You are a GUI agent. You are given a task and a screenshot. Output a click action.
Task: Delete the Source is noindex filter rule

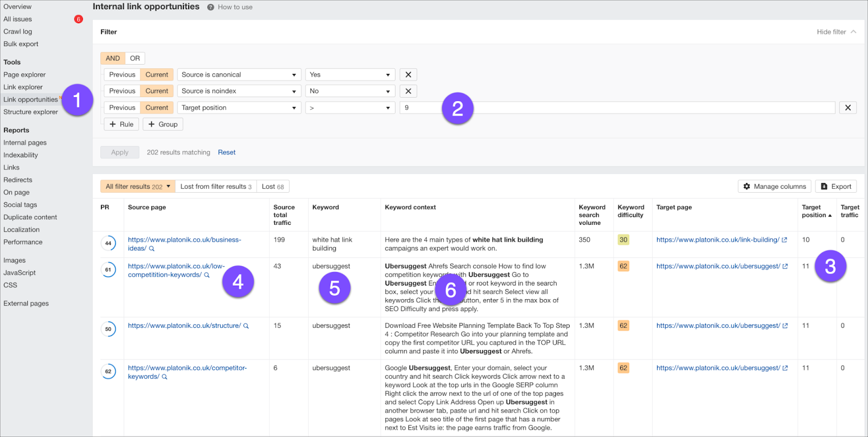point(408,91)
